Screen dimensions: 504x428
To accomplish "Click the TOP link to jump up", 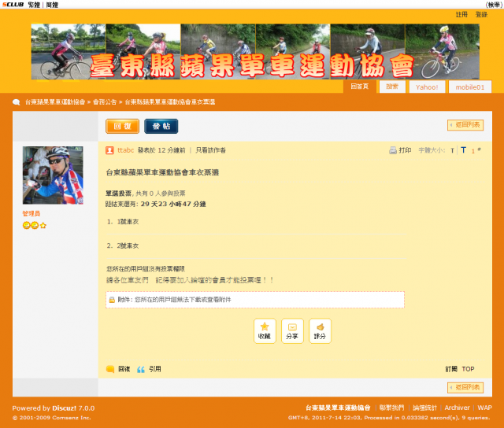I will click(x=468, y=369).
